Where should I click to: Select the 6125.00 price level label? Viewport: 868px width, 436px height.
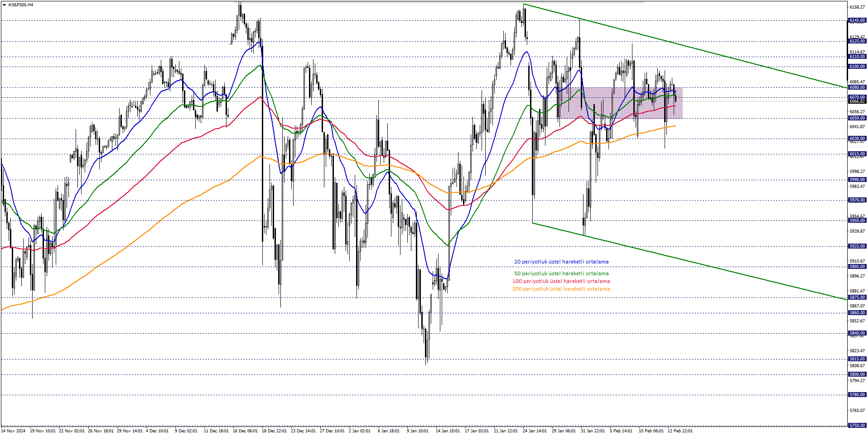click(857, 41)
